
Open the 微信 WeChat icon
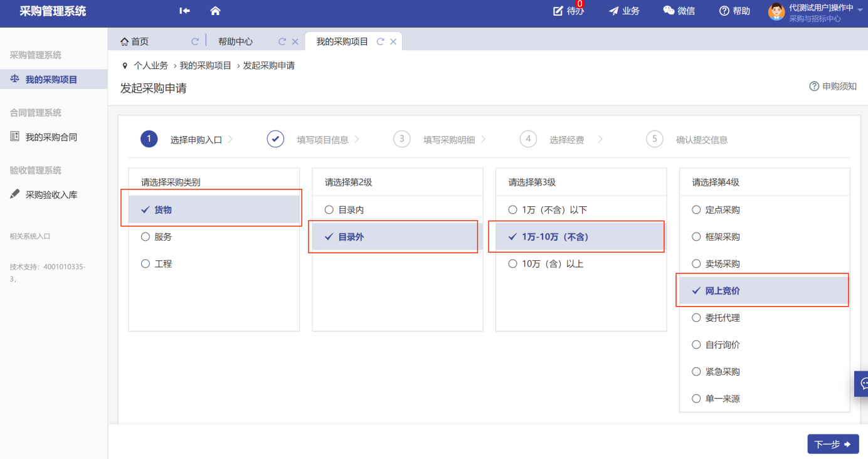669,11
